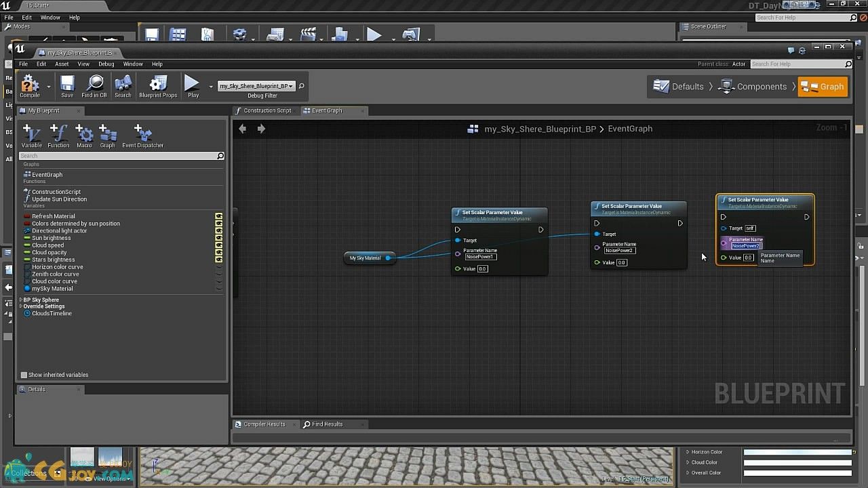Toggle visibility eye for Sun brightness

[x=219, y=238]
